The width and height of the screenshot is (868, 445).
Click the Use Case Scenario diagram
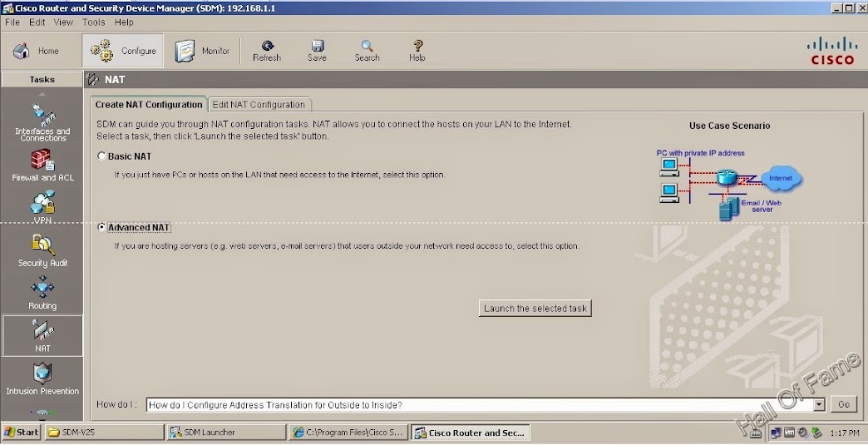point(730,185)
